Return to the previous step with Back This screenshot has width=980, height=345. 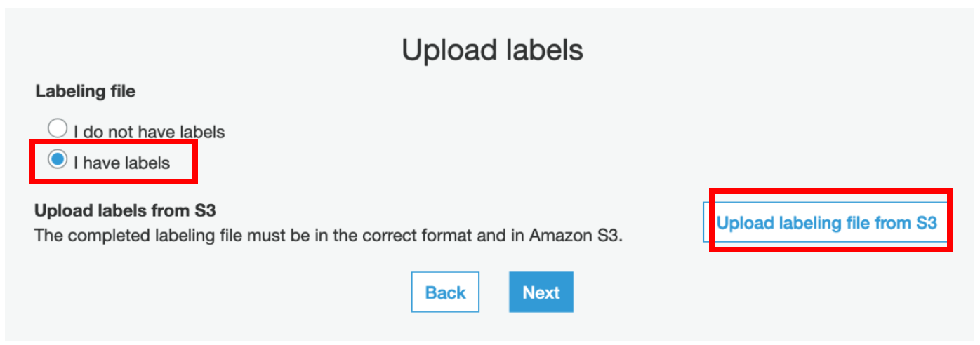pos(445,292)
